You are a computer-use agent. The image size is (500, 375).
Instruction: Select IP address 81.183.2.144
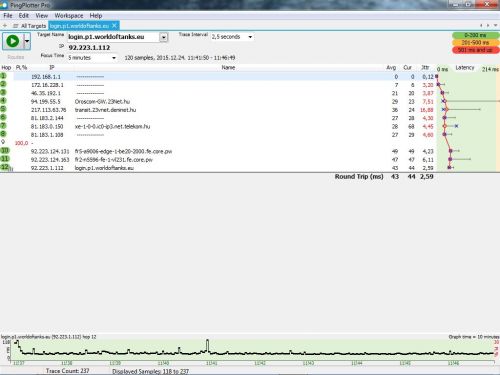tap(47, 118)
